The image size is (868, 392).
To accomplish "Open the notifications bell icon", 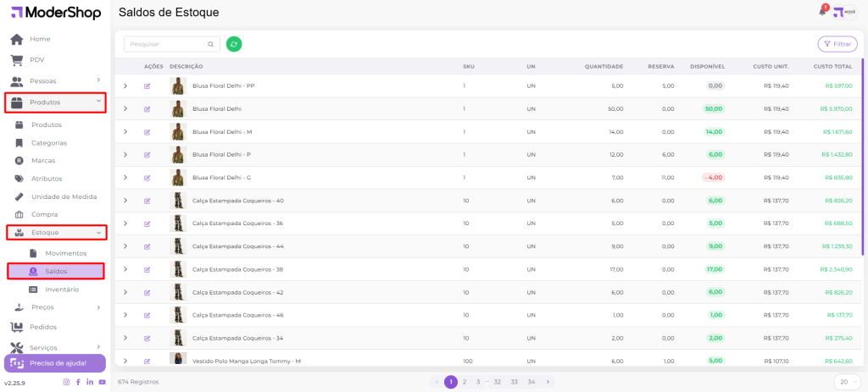I will click(x=821, y=12).
